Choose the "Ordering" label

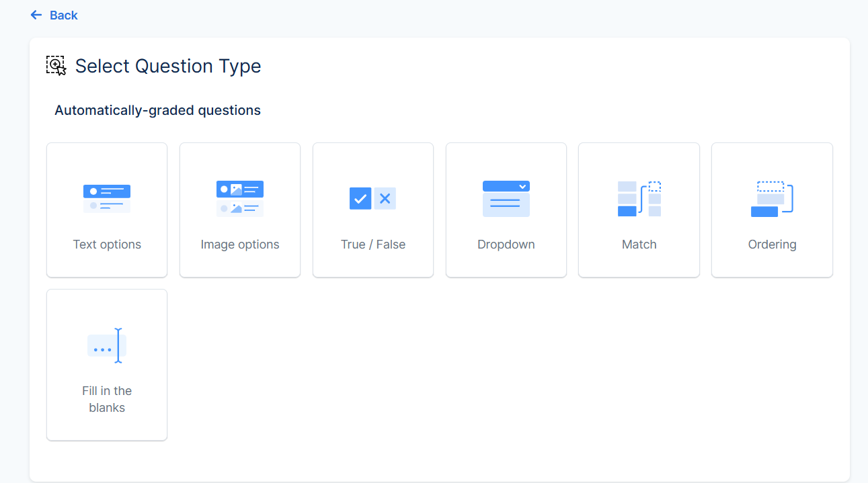click(772, 245)
